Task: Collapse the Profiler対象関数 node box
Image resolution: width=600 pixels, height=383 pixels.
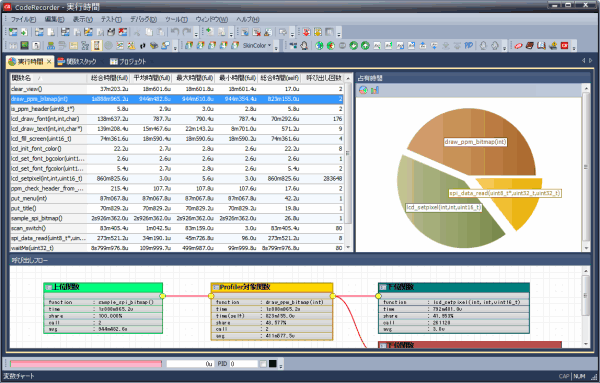Action: 216,287
